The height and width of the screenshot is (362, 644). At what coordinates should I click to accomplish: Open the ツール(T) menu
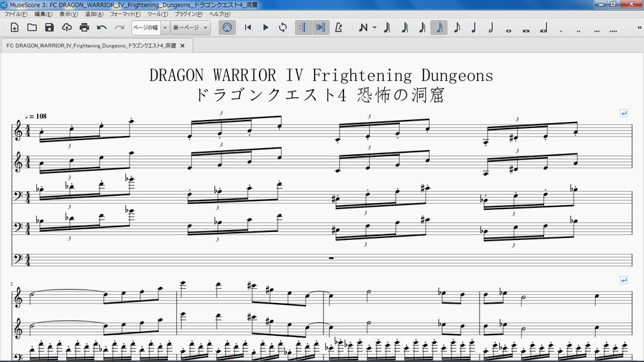(158, 14)
